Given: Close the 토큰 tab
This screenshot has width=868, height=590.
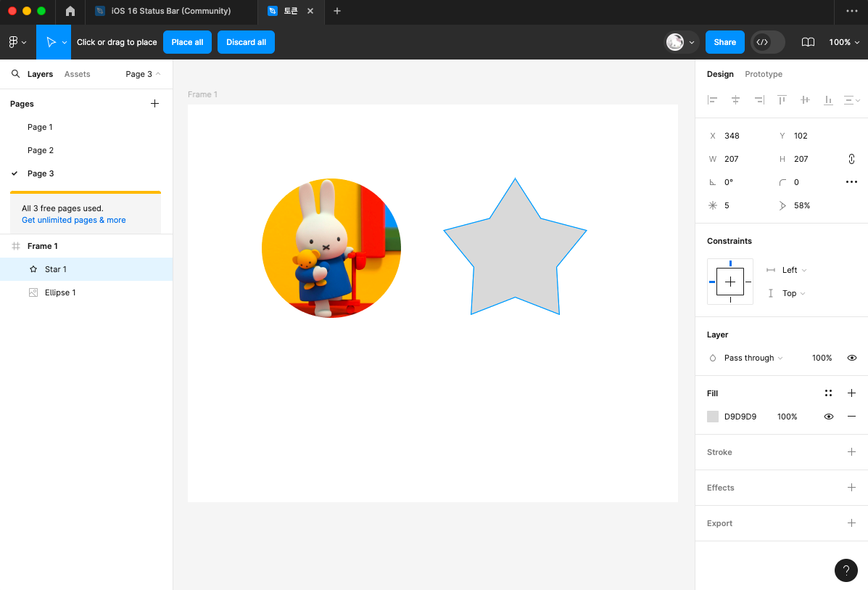Looking at the screenshot, I should 310,11.
